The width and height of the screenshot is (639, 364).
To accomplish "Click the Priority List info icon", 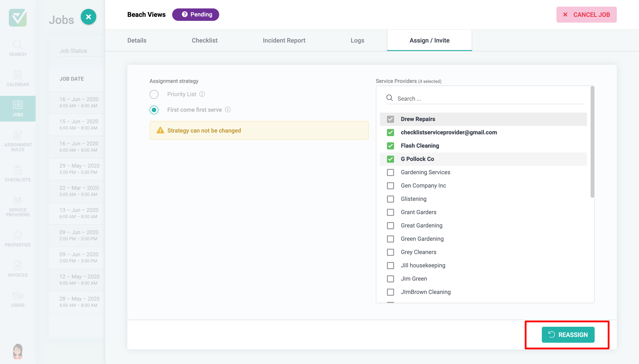I will click(202, 94).
